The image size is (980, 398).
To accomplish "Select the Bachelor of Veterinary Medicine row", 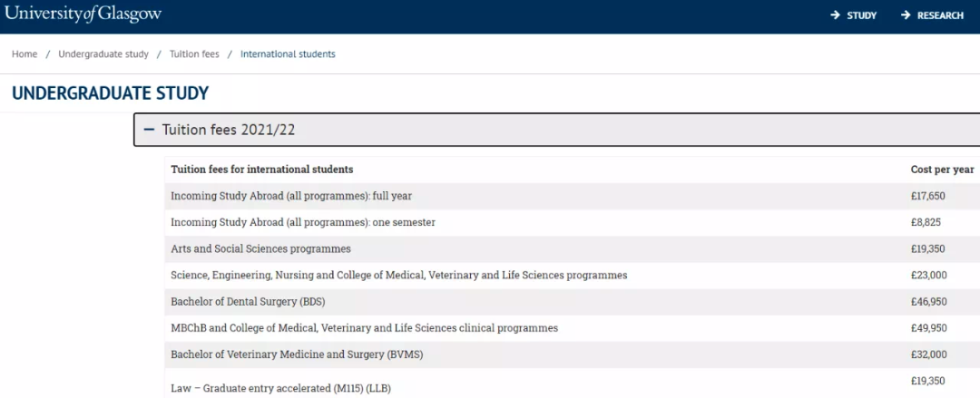I will point(297,354).
